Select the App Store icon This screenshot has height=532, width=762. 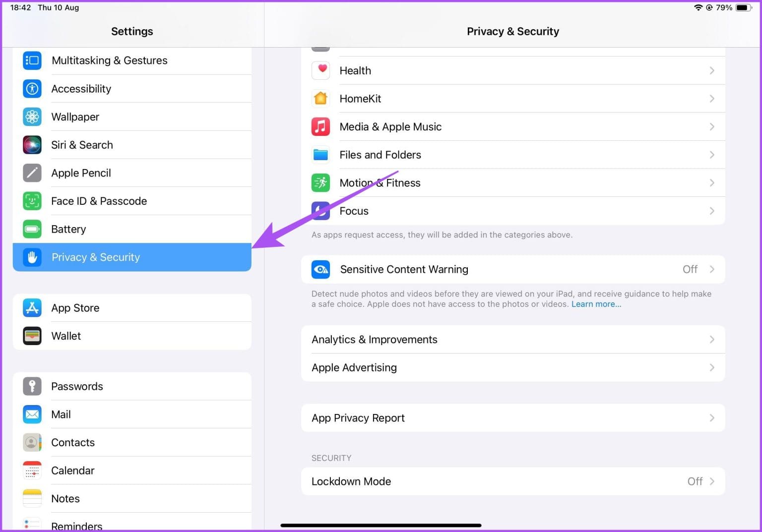click(32, 307)
